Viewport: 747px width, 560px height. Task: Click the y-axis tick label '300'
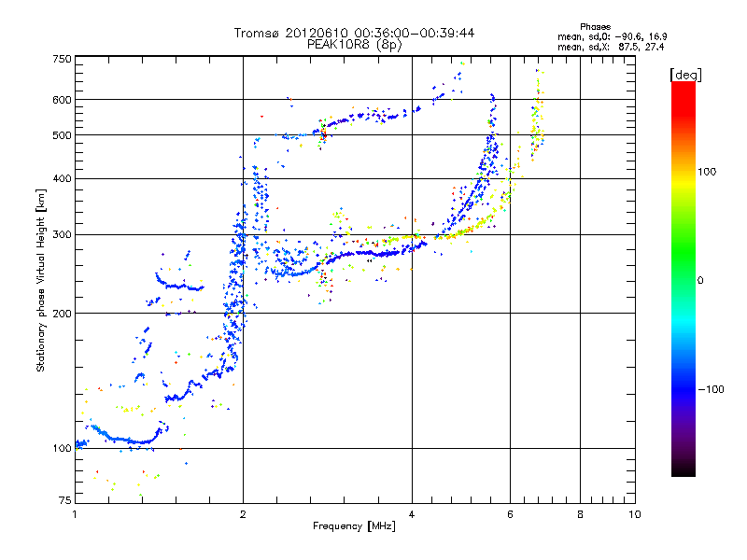tap(62, 235)
